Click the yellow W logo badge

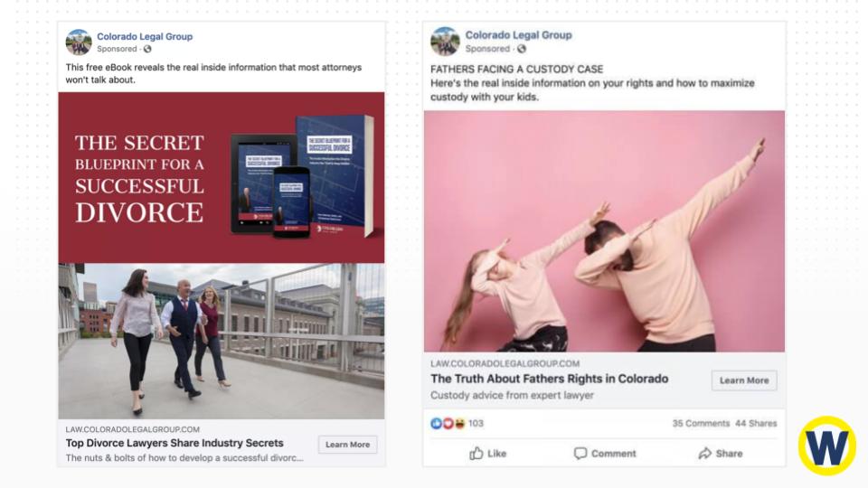tap(826, 446)
